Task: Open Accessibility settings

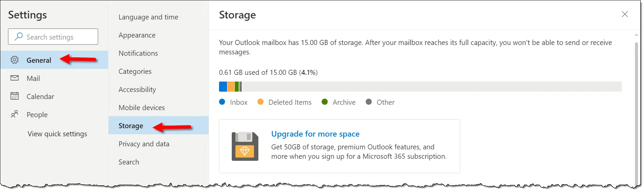Action: (x=137, y=90)
